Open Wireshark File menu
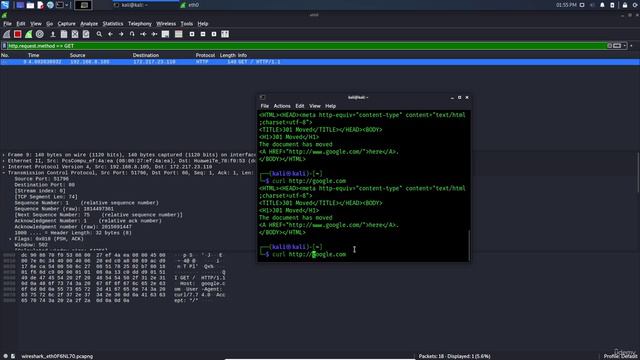Screen dimensions: 640x360 (x=7, y=24)
